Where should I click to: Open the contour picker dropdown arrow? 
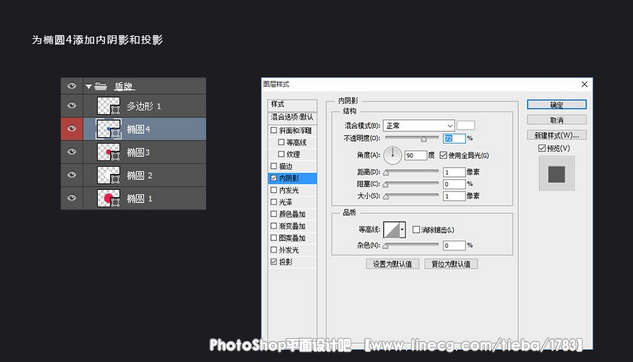pyautogui.click(x=402, y=230)
